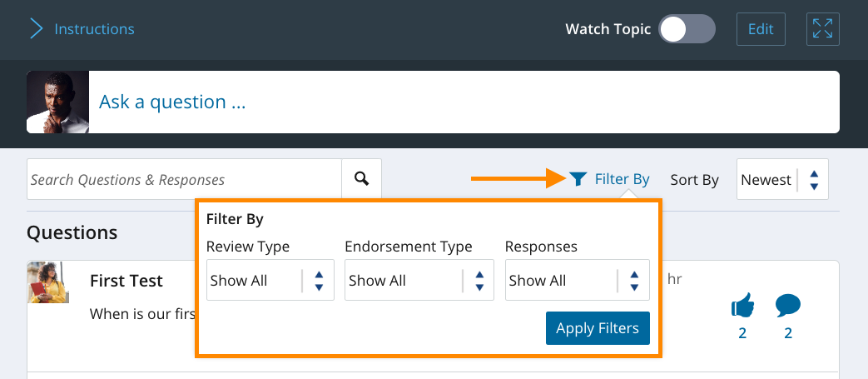Click into Search Questions & Responses field
This screenshot has height=379, width=868.
184,180
